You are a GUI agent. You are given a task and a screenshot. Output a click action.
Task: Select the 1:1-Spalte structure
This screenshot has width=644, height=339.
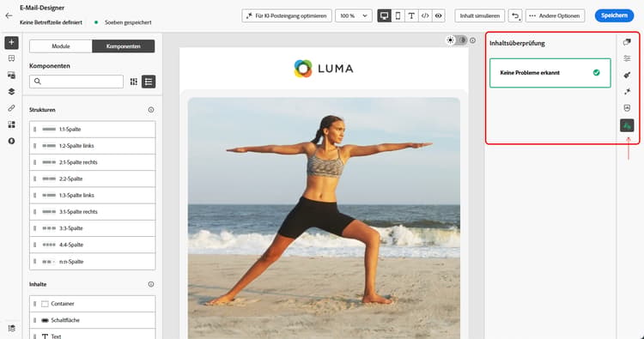point(93,130)
